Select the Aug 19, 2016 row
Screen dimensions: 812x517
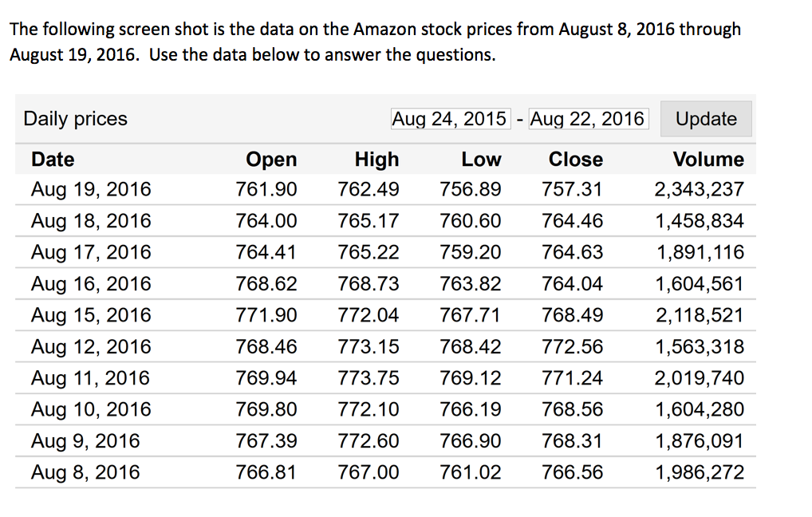(x=90, y=189)
